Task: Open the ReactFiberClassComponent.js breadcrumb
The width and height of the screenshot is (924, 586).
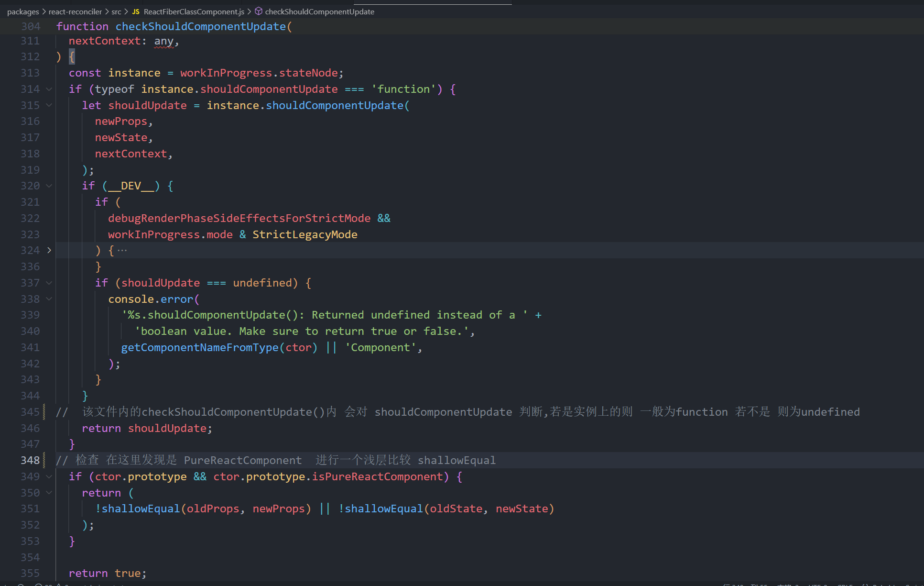Action: tap(194, 11)
